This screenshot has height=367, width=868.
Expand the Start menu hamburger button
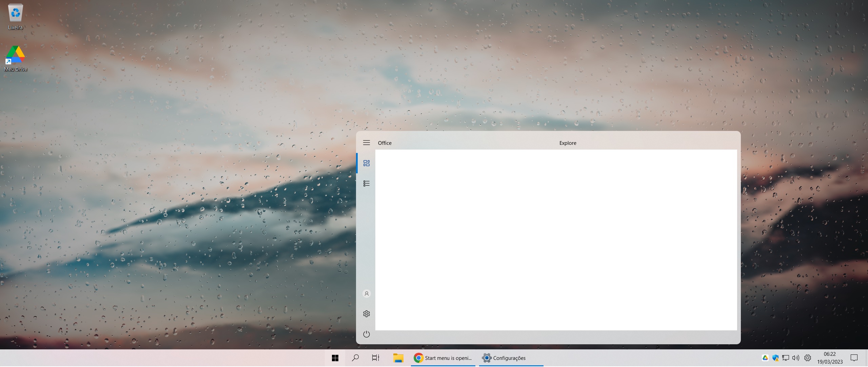367,143
